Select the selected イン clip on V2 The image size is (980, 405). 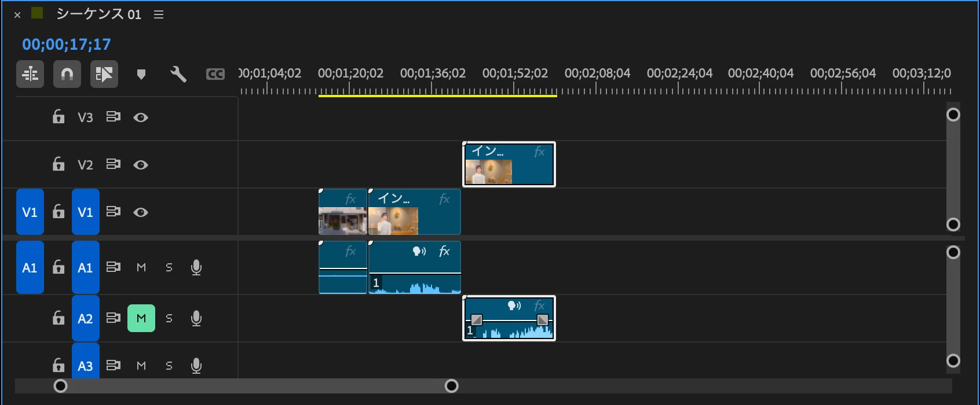click(x=509, y=164)
